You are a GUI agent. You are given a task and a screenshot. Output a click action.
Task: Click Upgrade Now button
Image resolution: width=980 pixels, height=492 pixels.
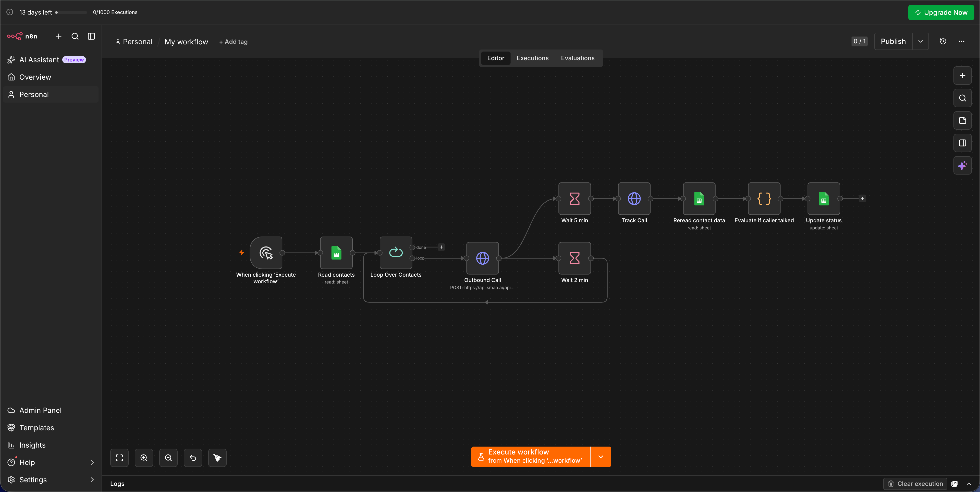pos(941,13)
